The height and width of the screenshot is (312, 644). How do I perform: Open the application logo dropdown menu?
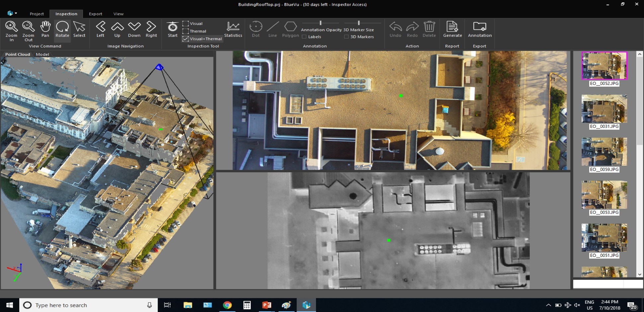coord(12,13)
